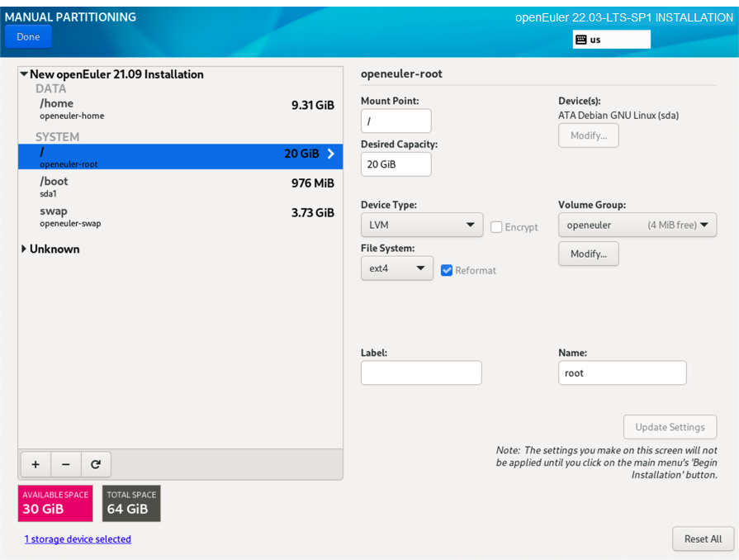Open the Device Type LVM dropdown
The height and width of the screenshot is (560, 739).
(x=422, y=225)
